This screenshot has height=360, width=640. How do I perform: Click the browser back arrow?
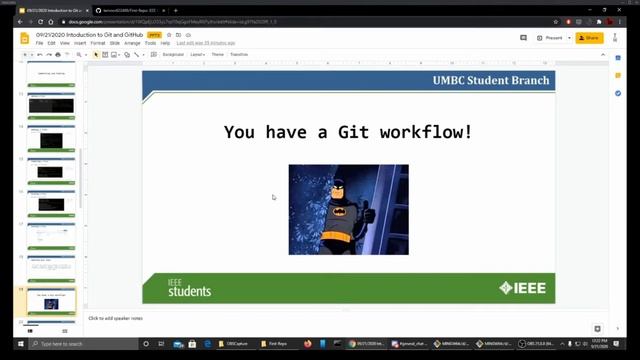coord(20,22)
